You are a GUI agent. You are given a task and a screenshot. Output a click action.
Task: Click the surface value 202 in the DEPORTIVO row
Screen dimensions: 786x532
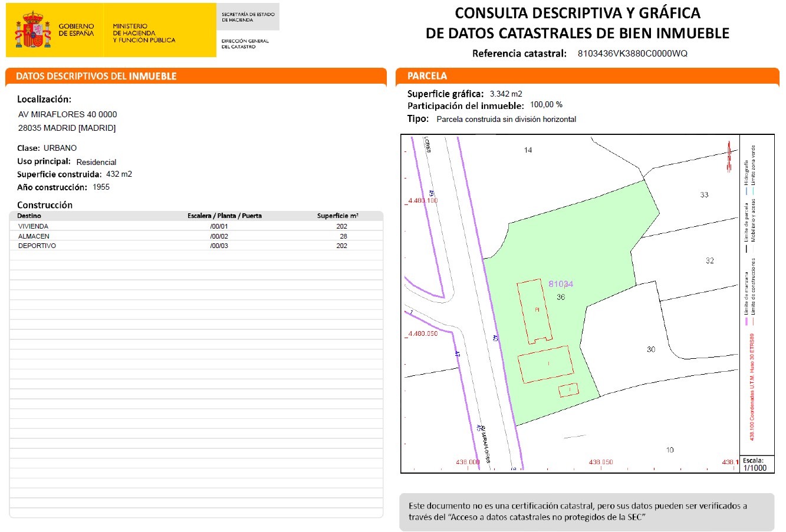click(341, 246)
